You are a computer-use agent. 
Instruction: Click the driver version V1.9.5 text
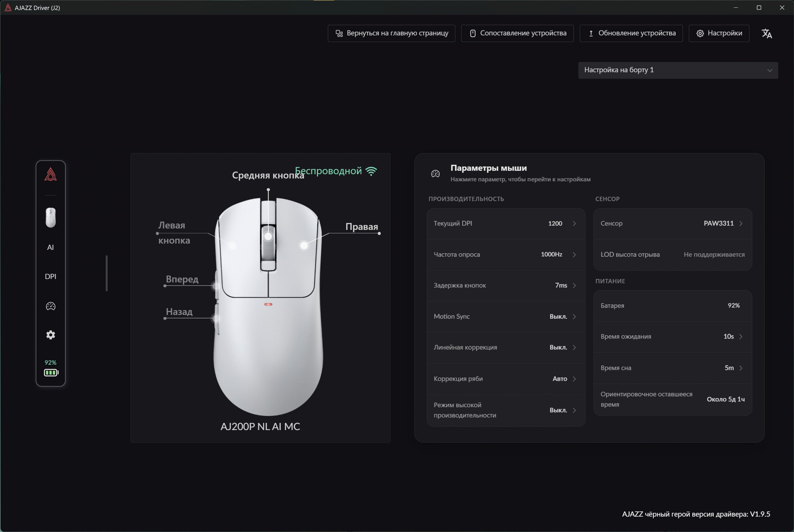click(x=696, y=514)
